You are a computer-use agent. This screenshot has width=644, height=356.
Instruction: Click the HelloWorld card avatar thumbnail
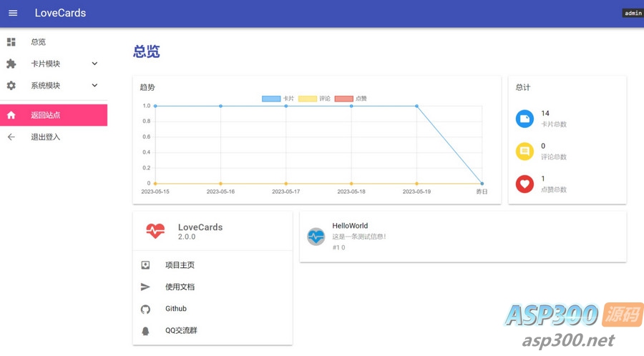point(316,237)
